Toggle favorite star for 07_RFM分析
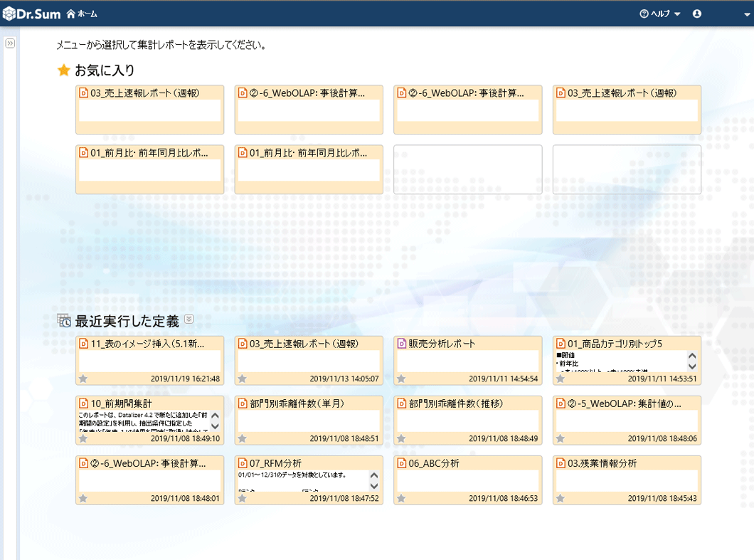The height and width of the screenshot is (560, 754). [242, 498]
